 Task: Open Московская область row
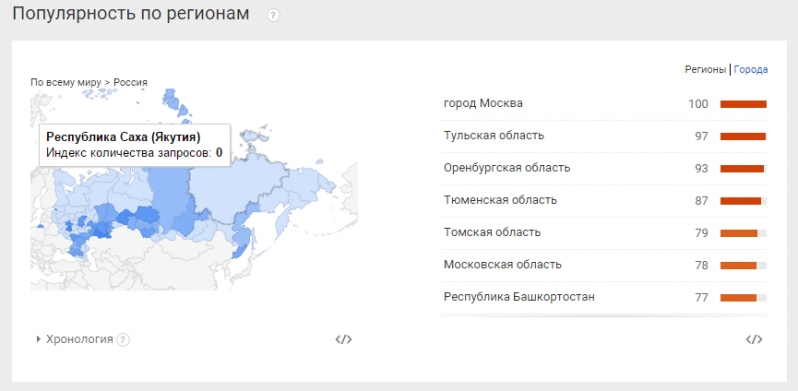pos(604,265)
